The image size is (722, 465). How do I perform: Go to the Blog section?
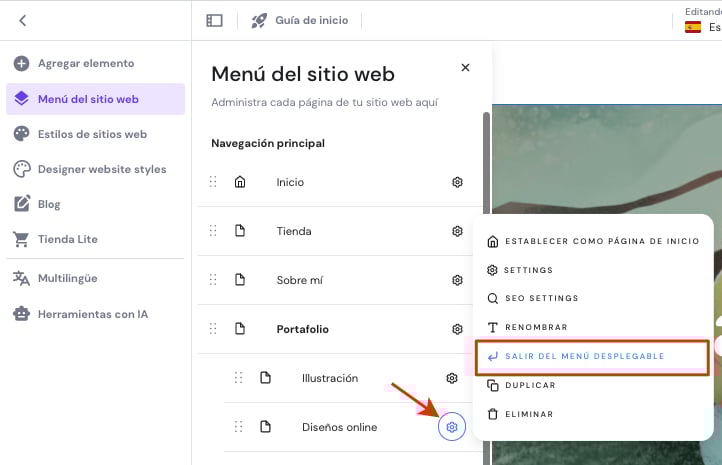(49, 204)
